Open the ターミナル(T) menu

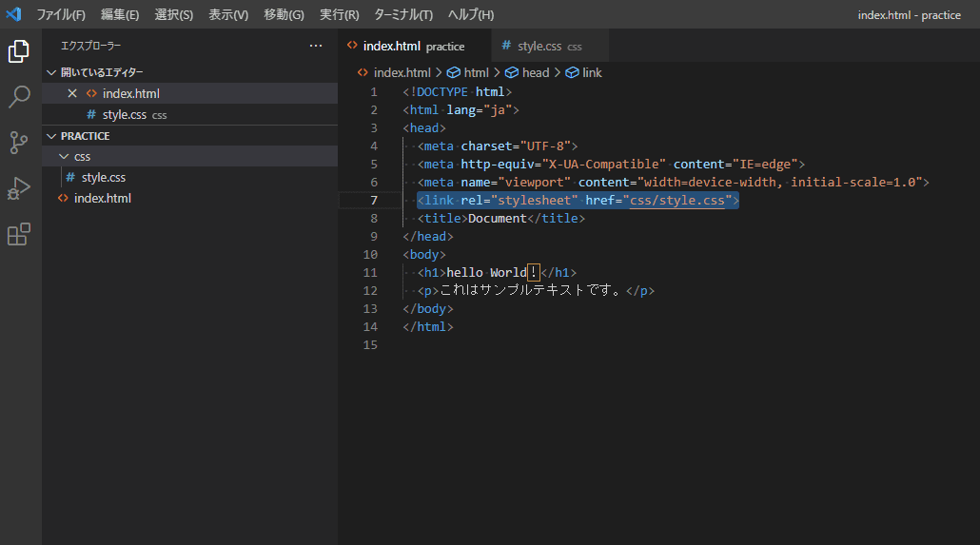402,15
